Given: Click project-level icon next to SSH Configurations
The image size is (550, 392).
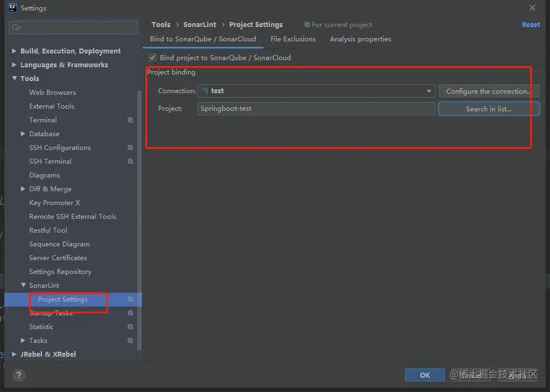Looking at the screenshot, I should pyautogui.click(x=130, y=147).
